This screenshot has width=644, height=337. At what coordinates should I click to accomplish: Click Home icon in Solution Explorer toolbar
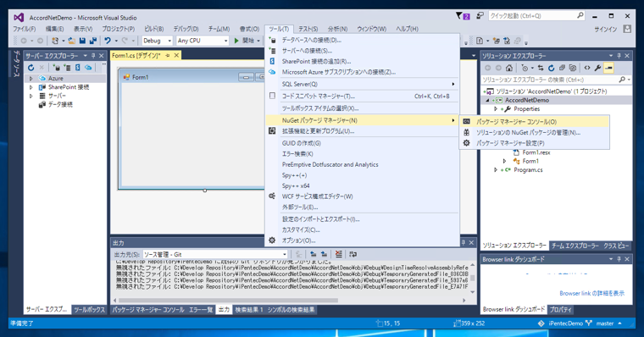click(x=509, y=68)
